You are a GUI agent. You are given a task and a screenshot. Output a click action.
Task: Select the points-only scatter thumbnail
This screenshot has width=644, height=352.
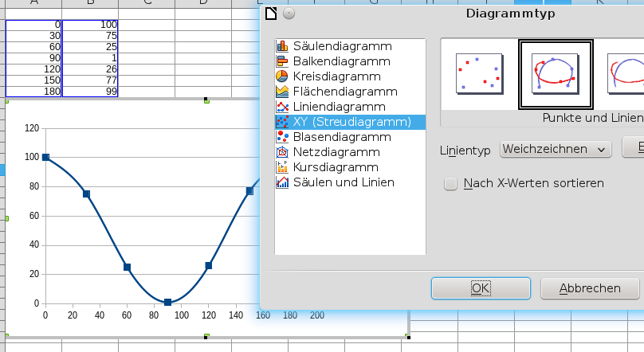click(479, 74)
